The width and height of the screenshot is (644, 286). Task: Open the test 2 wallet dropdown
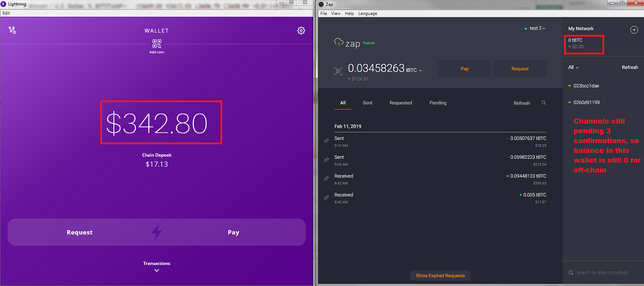(x=537, y=28)
